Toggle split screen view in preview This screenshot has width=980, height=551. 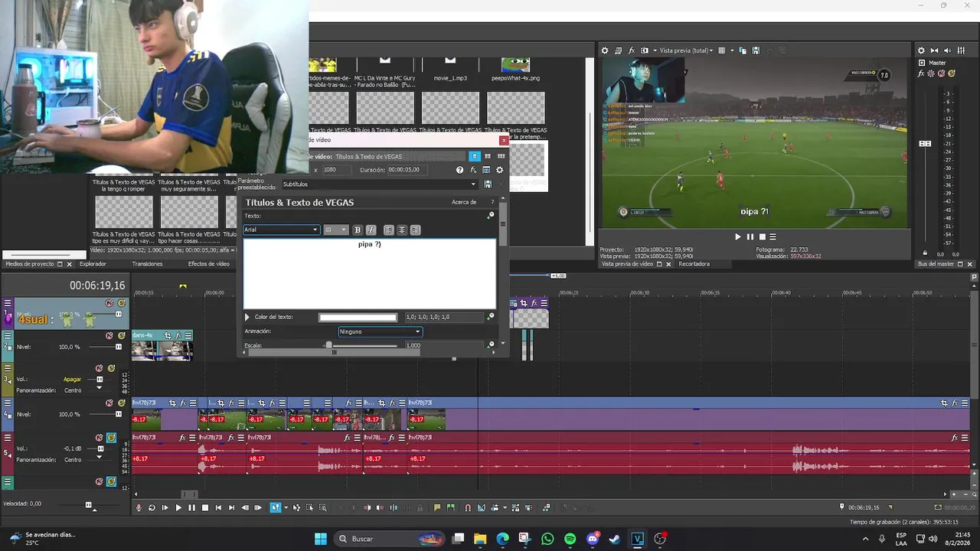pos(645,51)
